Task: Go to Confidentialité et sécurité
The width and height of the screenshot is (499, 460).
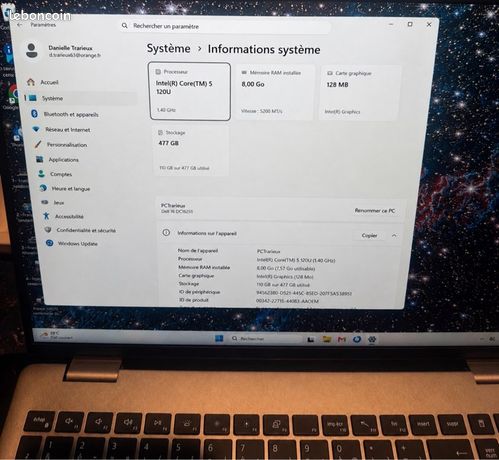Action: tap(80, 230)
